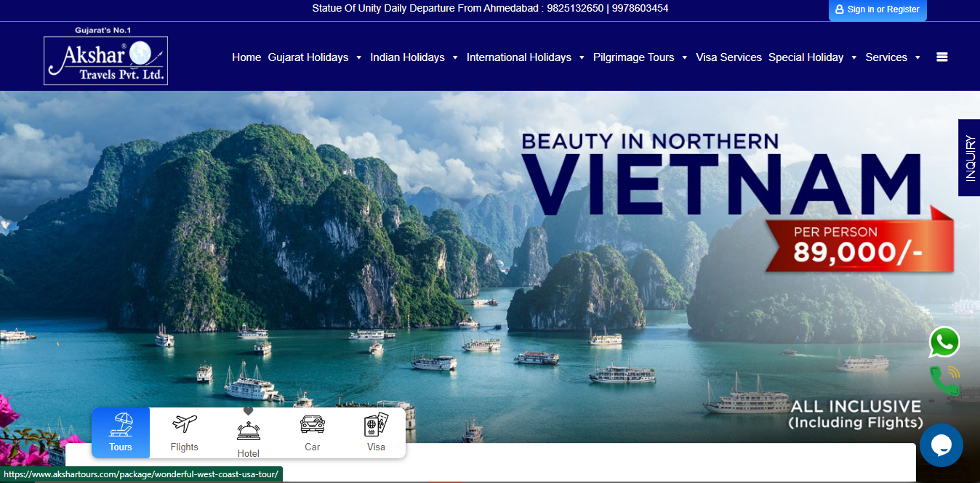Choose the Car booking tab
The height and width of the screenshot is (483, 980).
[312, 433]
